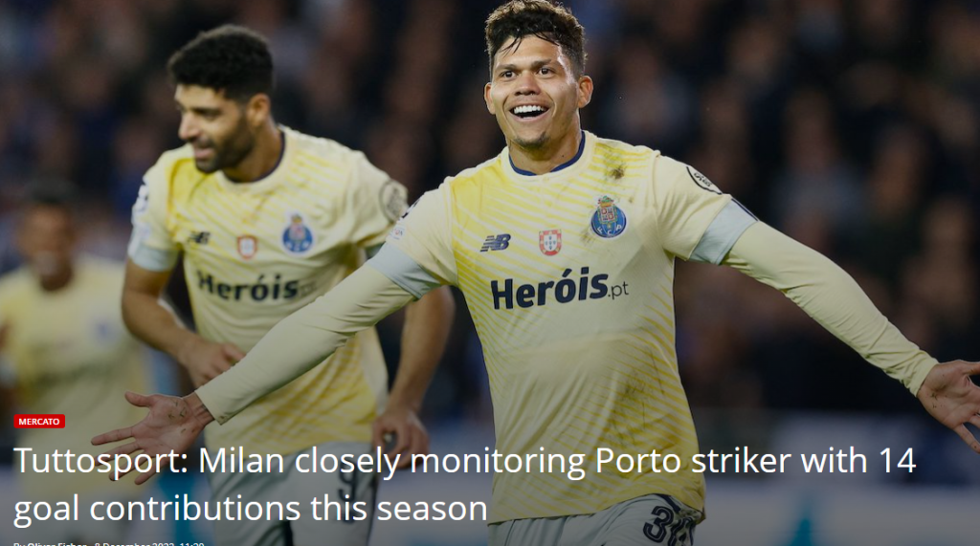Open the Tuttosport Milan Porto striker headline
The width and height of the screenshot is (980, 546).
pos(464,484)
